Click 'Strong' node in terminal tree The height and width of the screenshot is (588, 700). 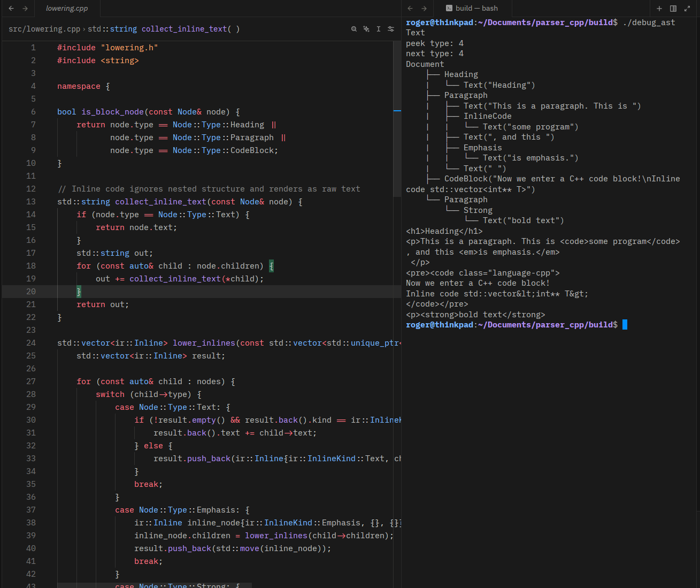pos(478,210)
